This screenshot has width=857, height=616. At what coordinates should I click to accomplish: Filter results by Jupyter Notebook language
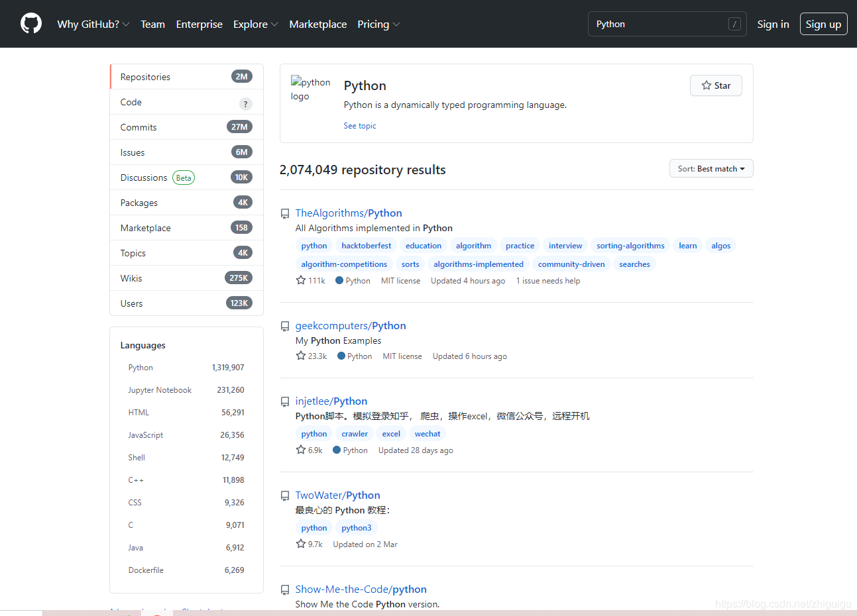[x=186, y=390]
